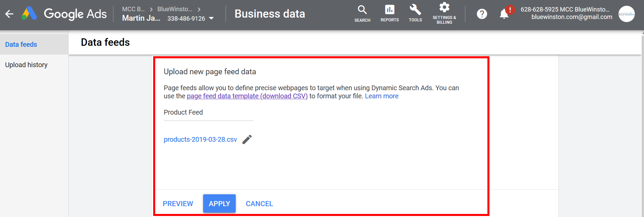Click the back arrow icon

point(10,14)
